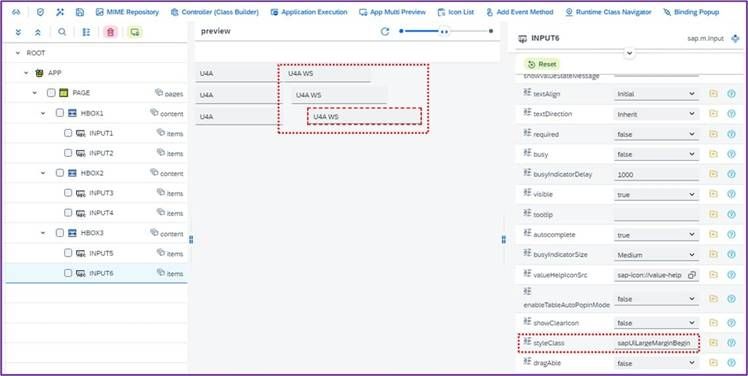Collapse the APP tree node
The height and width of the screenshot is (376, 748).
pyautogui.click(x=26, y=73)
